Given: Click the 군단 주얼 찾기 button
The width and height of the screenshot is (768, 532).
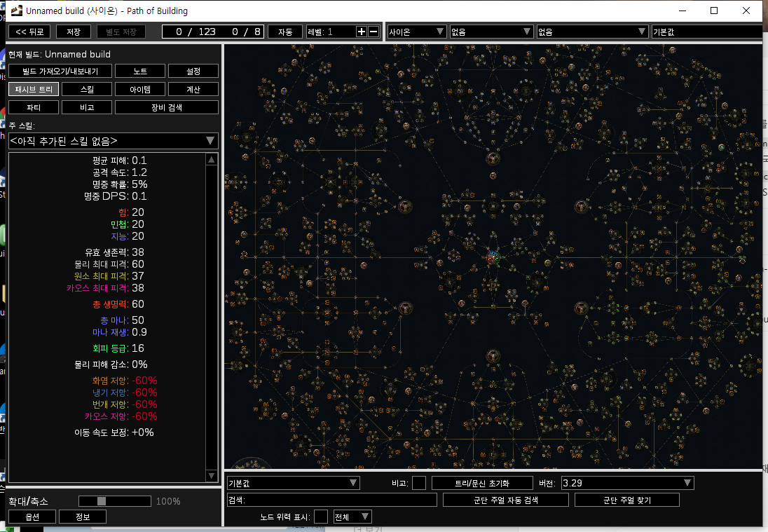Looking at the screenshot, I should (x=627, y=500).
